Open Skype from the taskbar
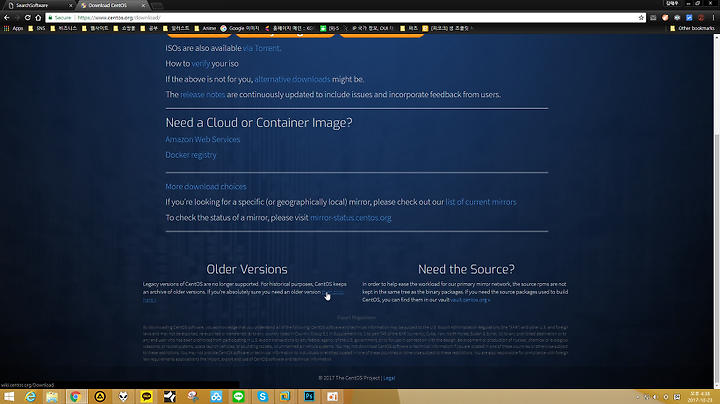The width and height of the screenshot is (720, 404). click(262, 397)
